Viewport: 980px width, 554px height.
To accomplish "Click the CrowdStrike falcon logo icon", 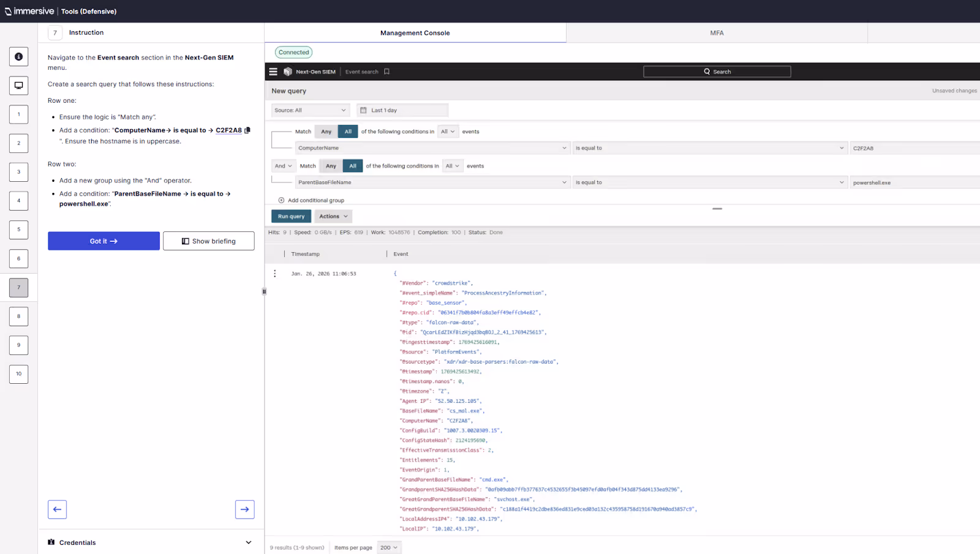I will click(287, 72).
